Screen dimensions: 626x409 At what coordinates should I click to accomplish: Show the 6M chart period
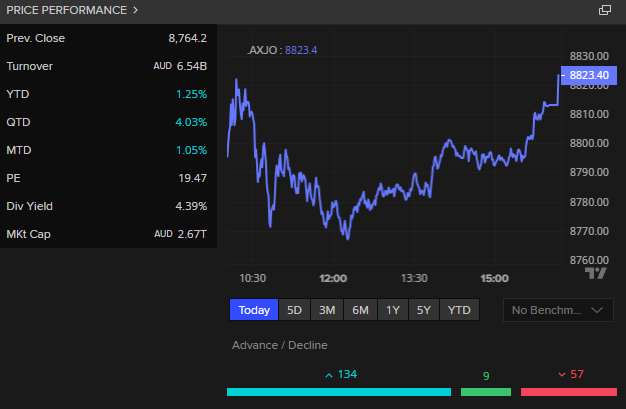pyautogui.click(x=361, y=310)
